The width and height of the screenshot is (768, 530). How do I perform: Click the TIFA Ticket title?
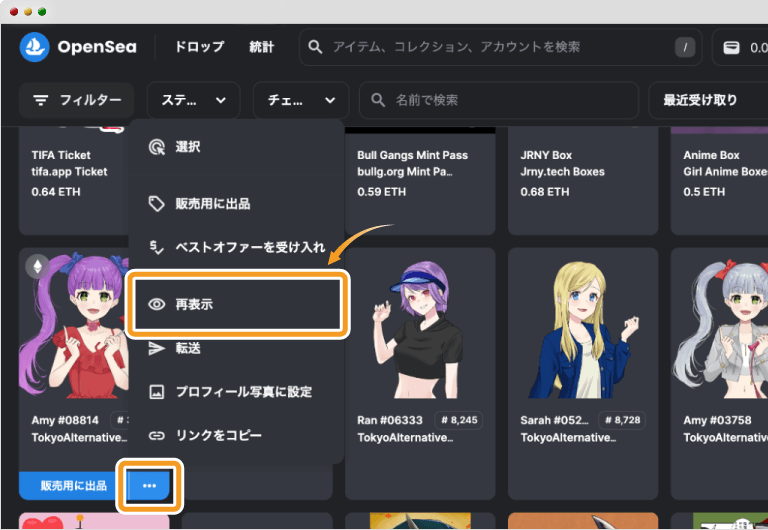[61, 155]
